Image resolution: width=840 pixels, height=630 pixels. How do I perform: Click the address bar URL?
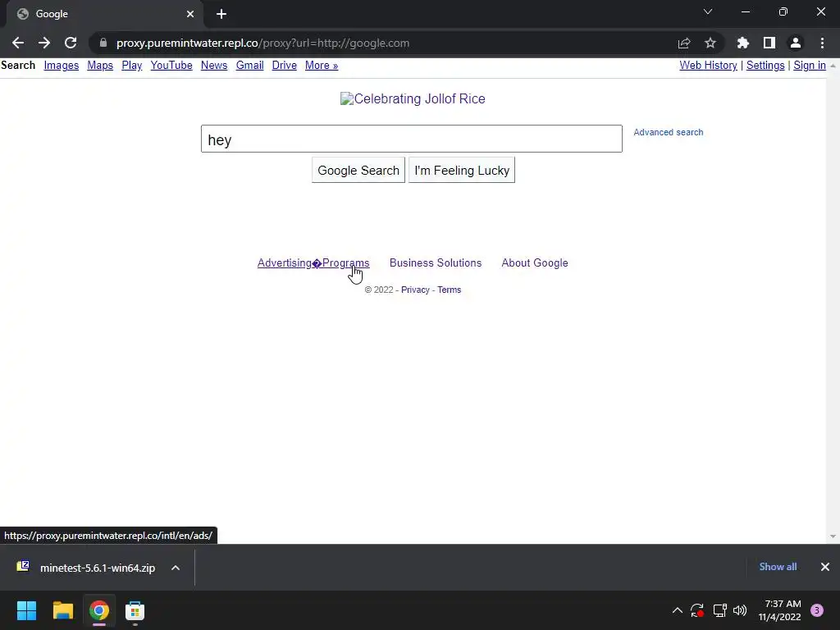pyautogui.click(x=262, y=43)
